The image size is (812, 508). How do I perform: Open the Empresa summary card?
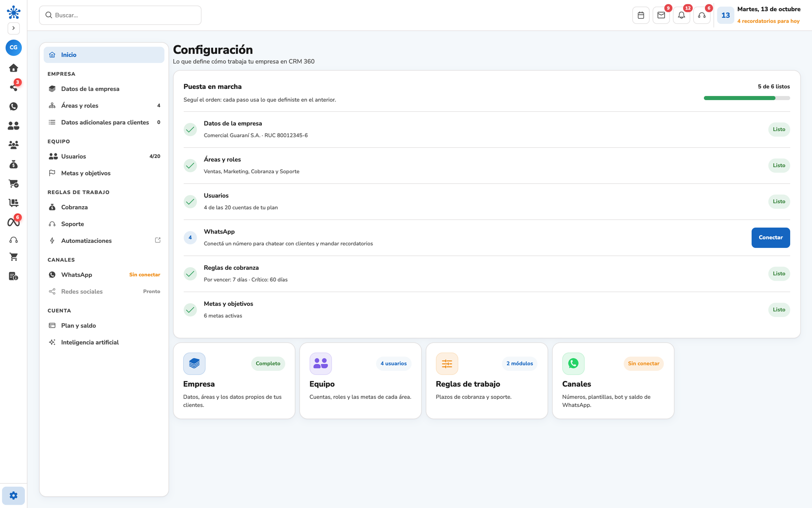[234, 381]
